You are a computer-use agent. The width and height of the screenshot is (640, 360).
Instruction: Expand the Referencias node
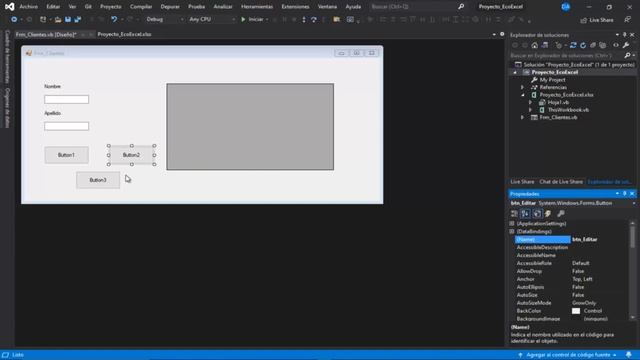tap(522, 87)
